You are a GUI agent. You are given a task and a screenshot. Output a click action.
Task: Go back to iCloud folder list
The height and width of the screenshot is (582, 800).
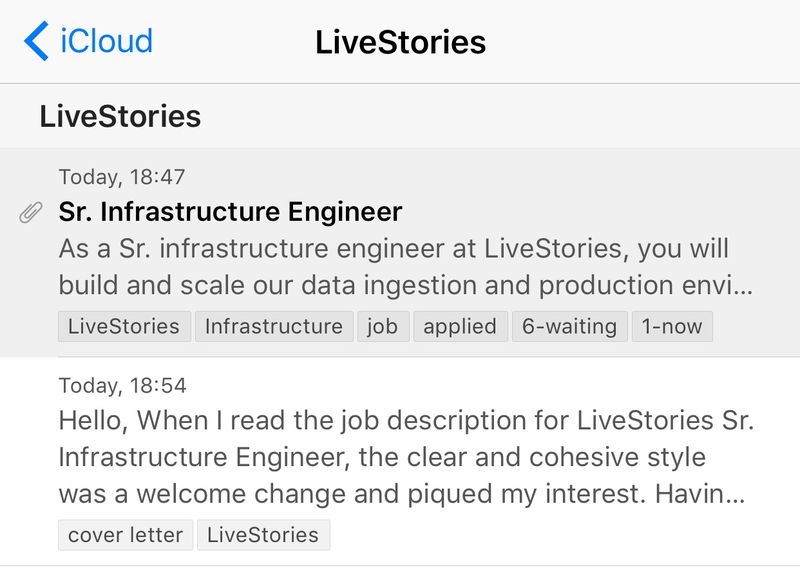88,41
